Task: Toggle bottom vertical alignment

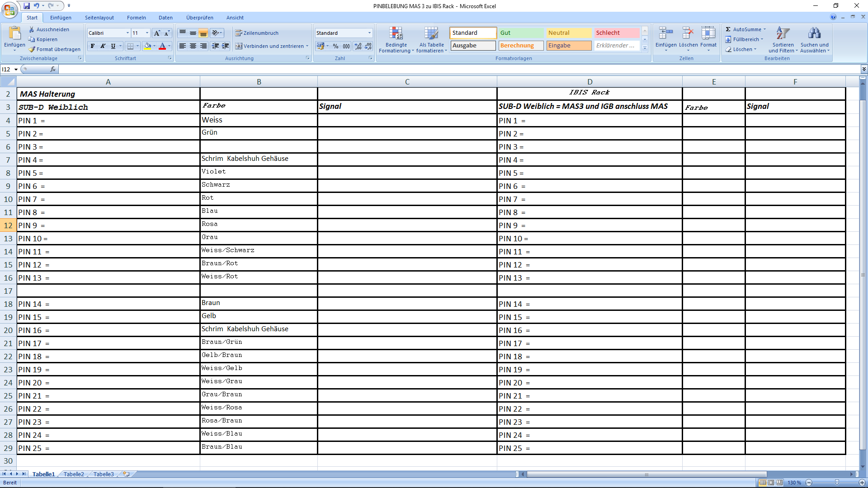Action: [x=203, y=33]
